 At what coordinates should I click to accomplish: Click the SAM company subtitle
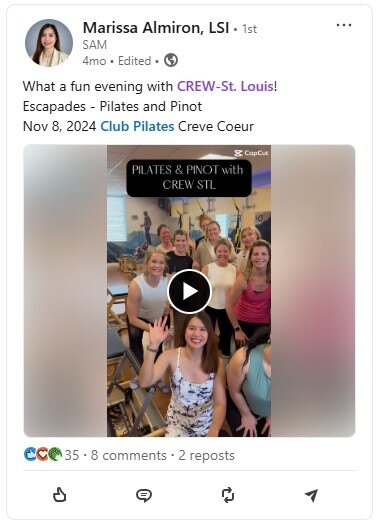95,45
